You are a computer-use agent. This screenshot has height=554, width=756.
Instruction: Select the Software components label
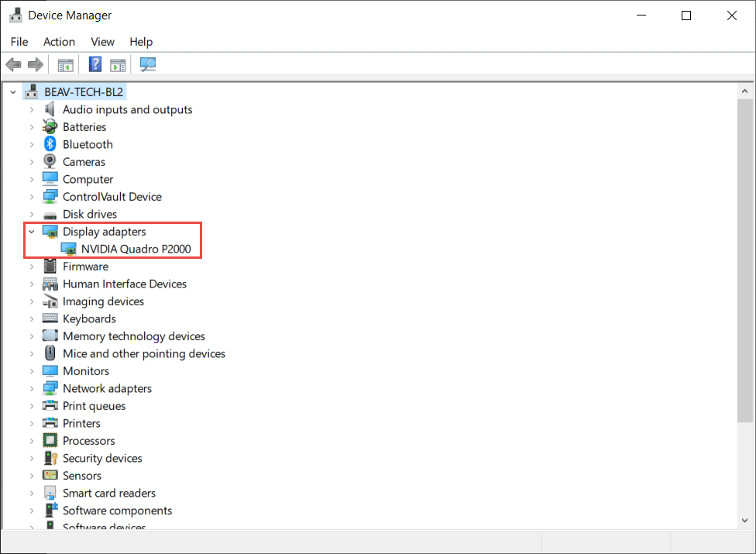click(x=118, y=511)
